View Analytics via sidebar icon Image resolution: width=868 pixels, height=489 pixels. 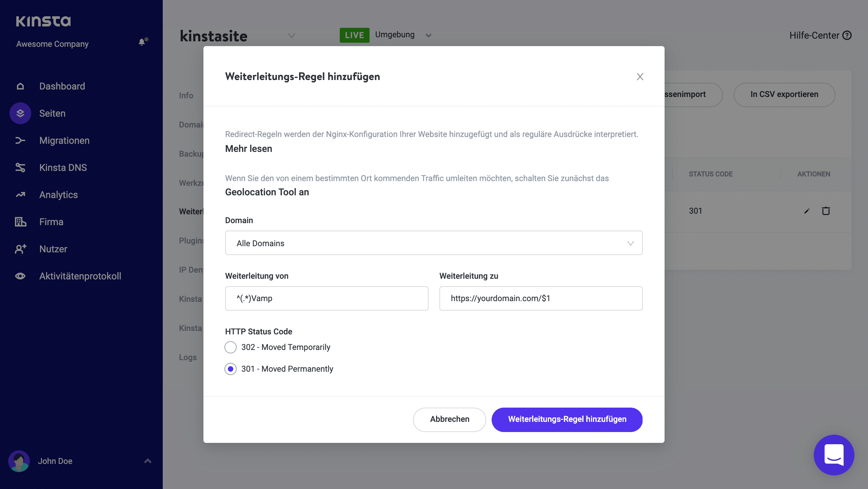(x=58, y=195)
